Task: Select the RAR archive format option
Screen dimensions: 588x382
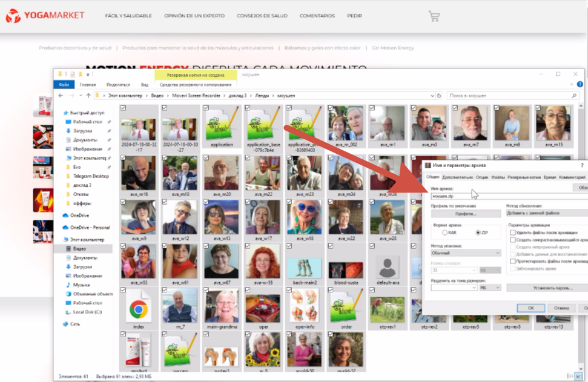Action: [x=445, y=232]
